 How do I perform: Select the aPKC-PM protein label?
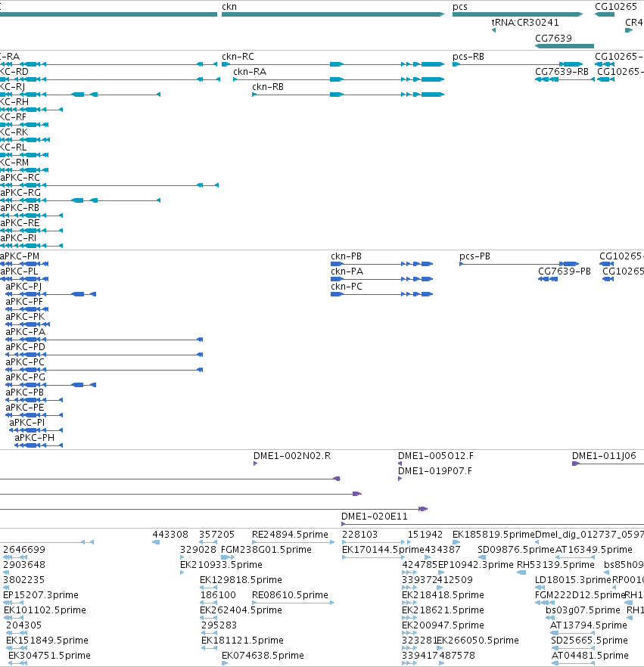pos(20,256)
